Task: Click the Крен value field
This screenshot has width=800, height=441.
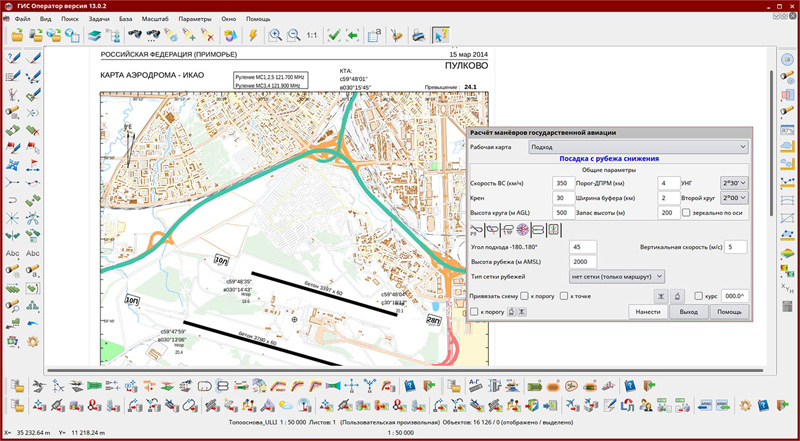Action: click(x=563, y=198)
